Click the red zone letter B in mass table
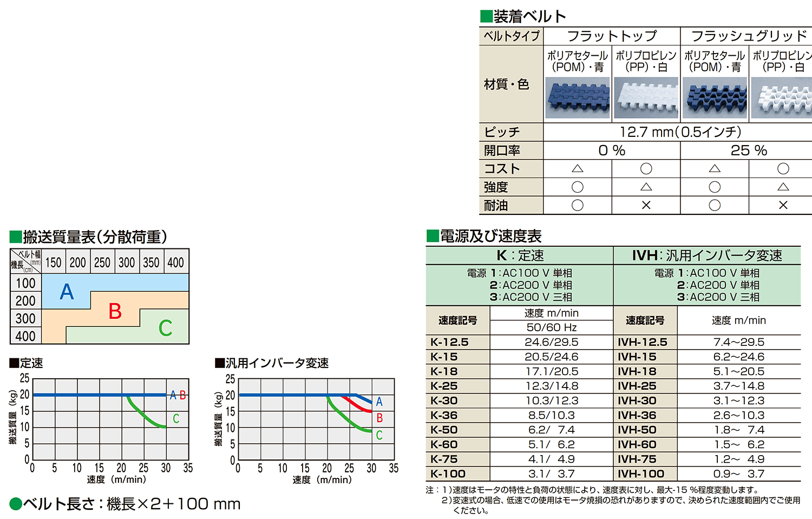The image size is (812, 519). coord(115,311)
